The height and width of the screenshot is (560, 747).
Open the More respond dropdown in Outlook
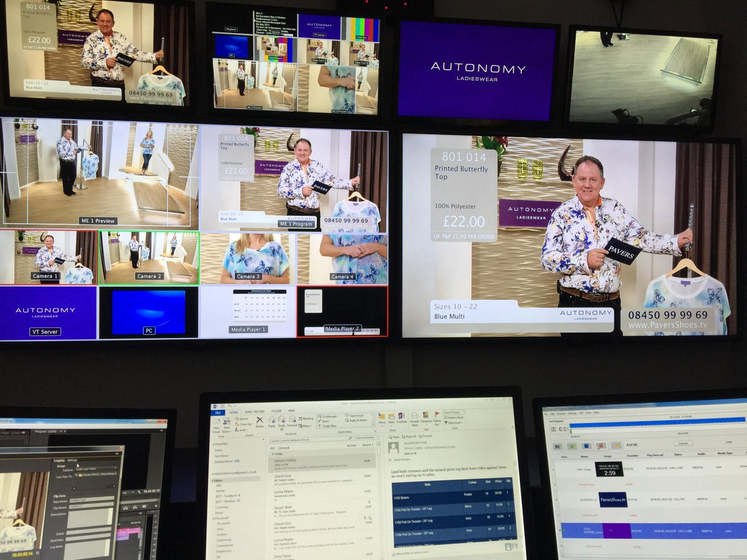[305, 426]
